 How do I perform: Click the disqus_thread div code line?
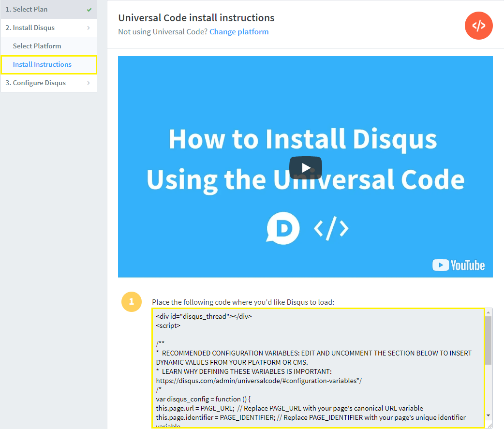coord(204,316)
